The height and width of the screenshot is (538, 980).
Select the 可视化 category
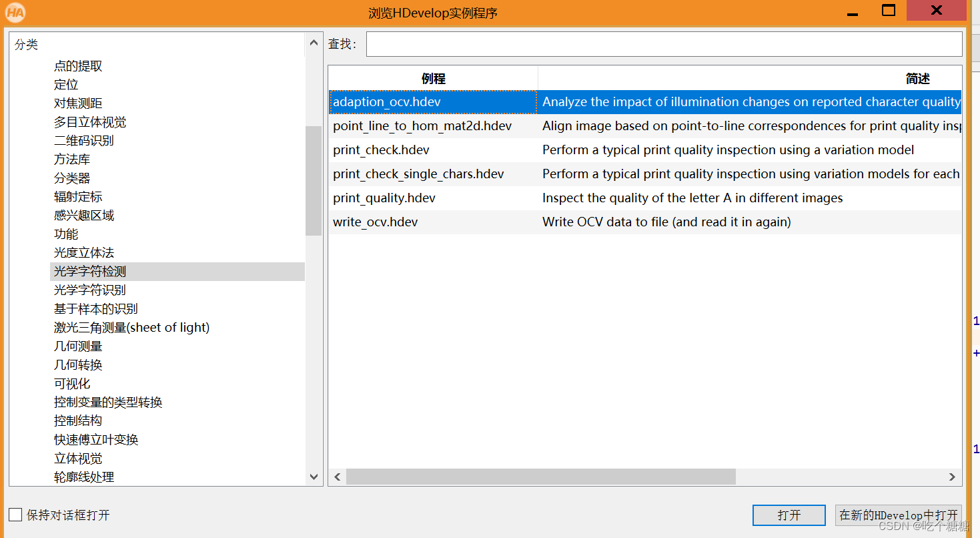[72, 384]
